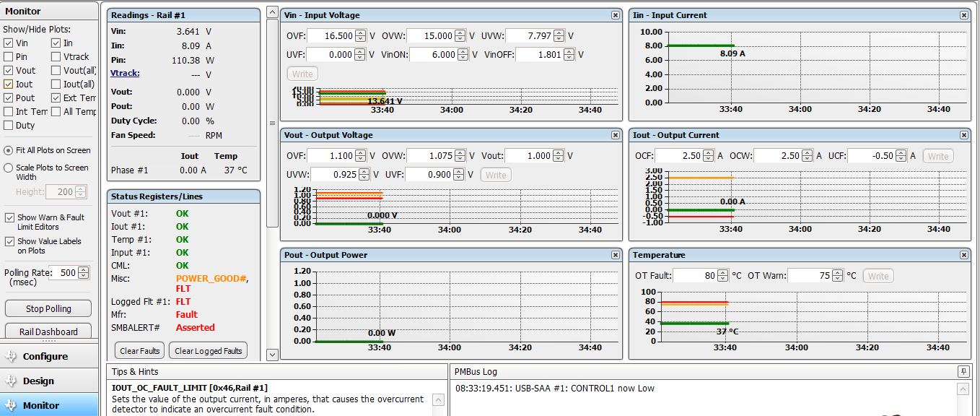This screenshot has width=980, height=416.
Task: Toggle the Iout plot checkbox
Action: [9, 84]
